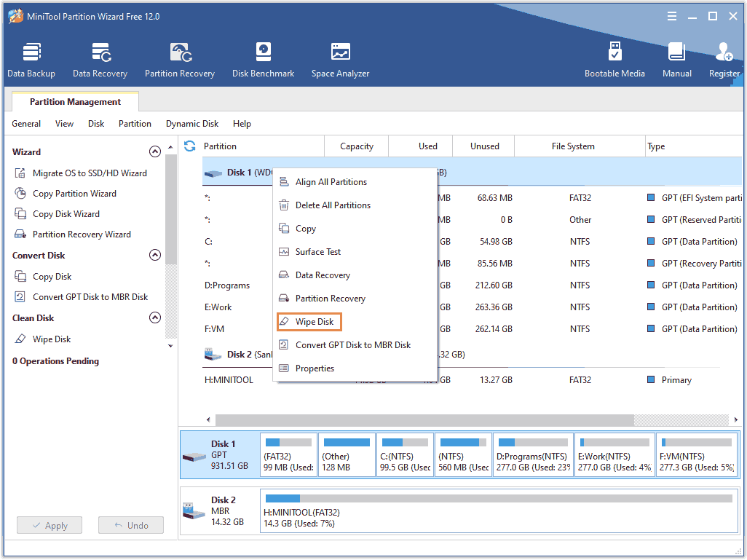Click the Wipe Disk icon in the sidebar
747x560 pixels.
20,339
